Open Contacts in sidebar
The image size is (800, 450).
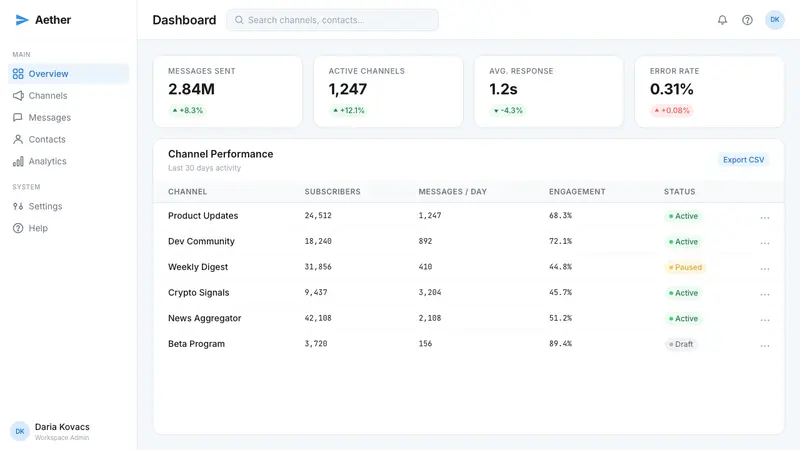pyautogui.click(x=68, y=139)
